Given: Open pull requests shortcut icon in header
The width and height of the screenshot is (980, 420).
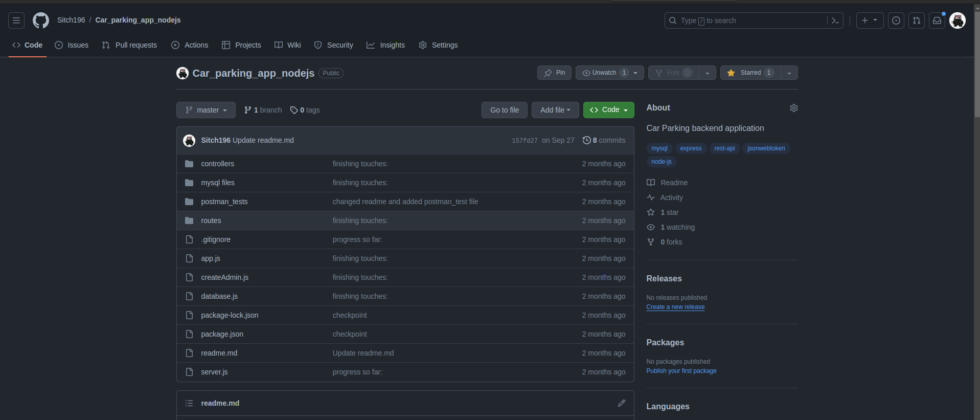Looking at the screenshot, I should tap(917, 20).
